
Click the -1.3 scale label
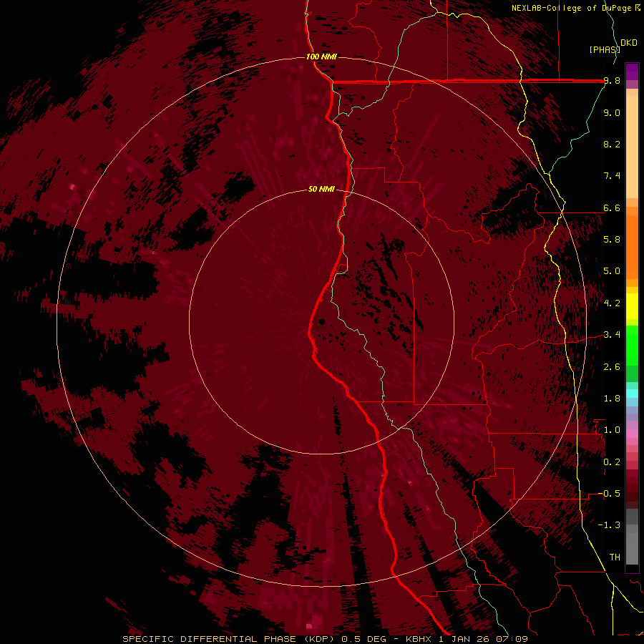pyautogui.click(x=609, y=525)
